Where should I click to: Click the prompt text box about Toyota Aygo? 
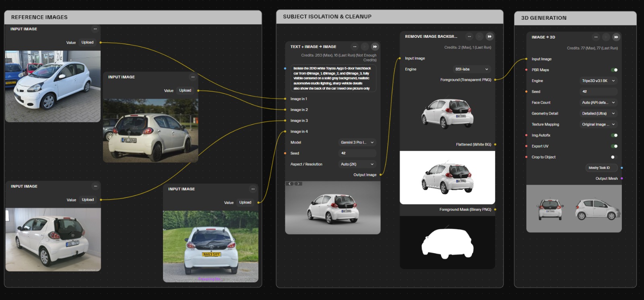pos(333,78)
